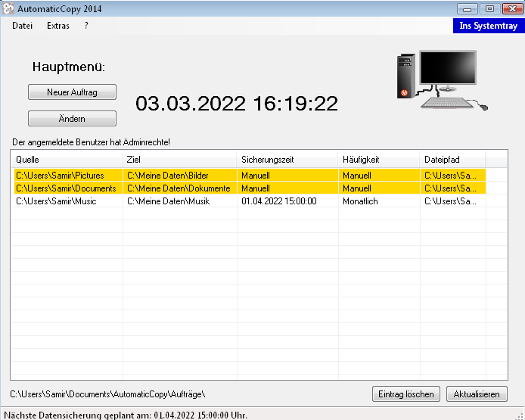Maximize the AutomaticCopy window
The height and width of the screenshot is (420, 525).
pyautogui.click(x=489, y=9)
